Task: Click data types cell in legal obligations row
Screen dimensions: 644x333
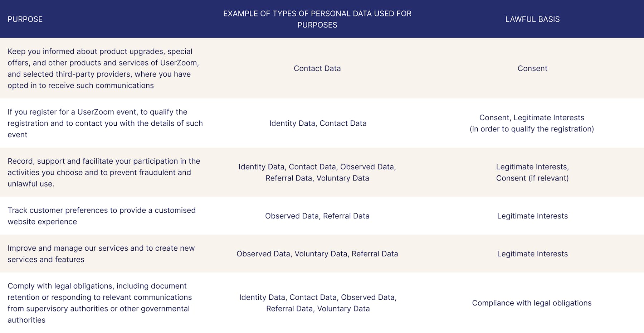Action: click(318, 303)
